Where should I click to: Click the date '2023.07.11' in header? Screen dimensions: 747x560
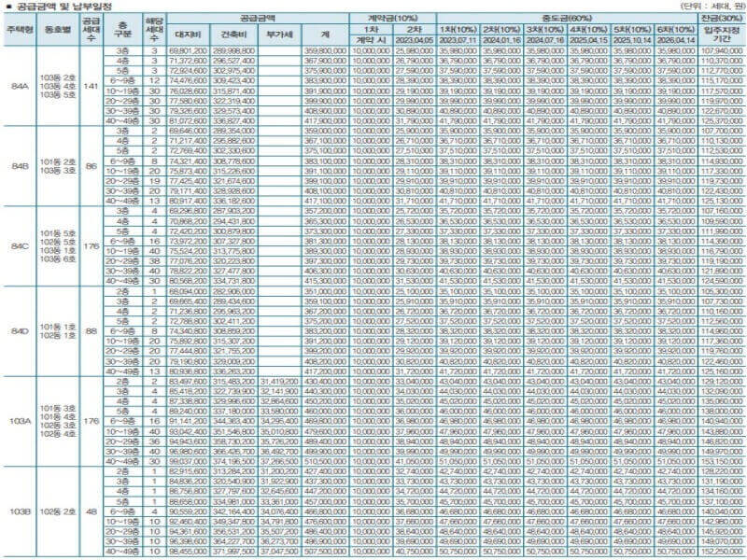[458, 40]
